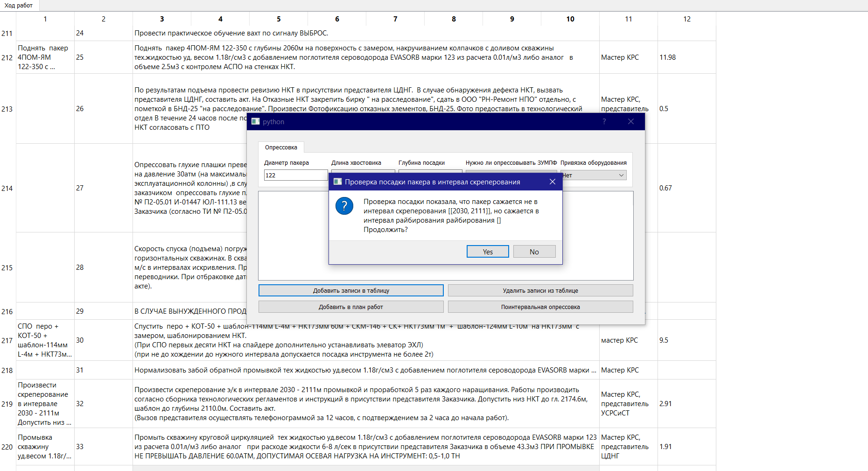
Task: Close the packer seating check message box
Action: (x=553, y=182)
